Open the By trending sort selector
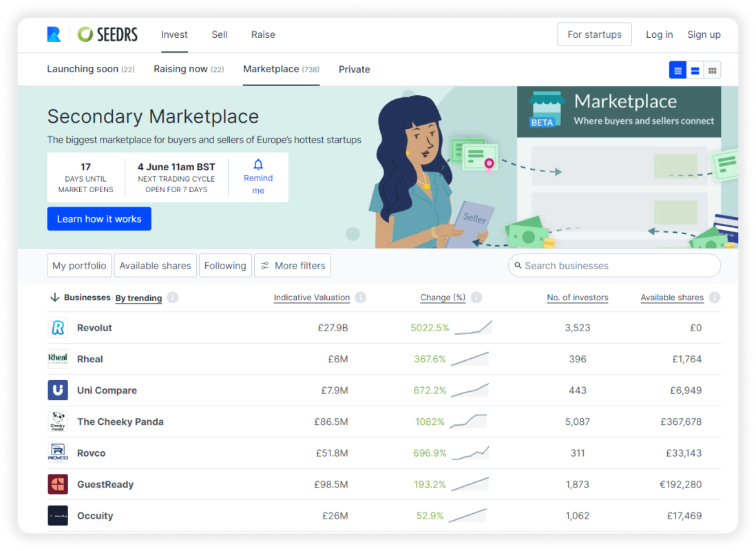Image resolution: width=756 pixels, height=551 pixels. (138, 298)
